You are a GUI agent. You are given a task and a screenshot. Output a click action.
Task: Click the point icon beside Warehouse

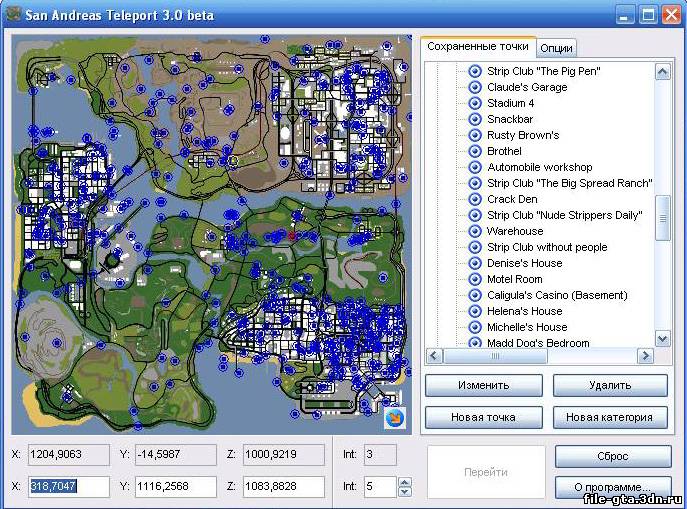tap(475, 231)
